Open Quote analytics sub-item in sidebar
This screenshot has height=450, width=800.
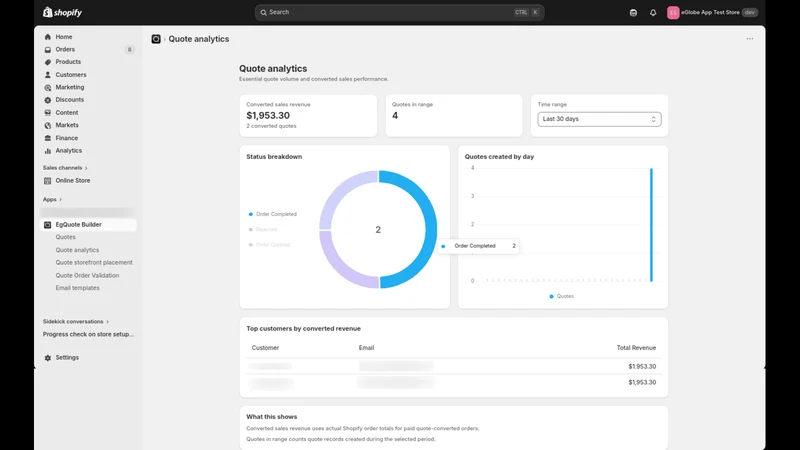(x=77, y=250)
